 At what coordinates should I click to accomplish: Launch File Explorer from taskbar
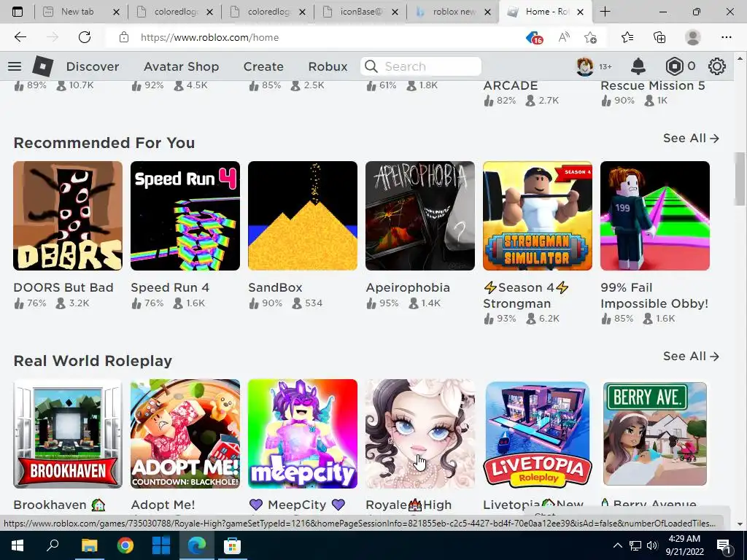click(x=89, y=545)
